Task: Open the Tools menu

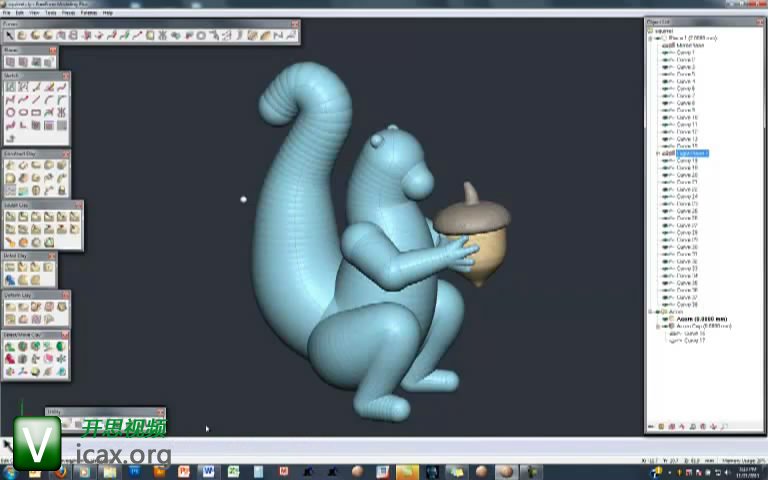Action: pyautogui.click(x=51, y=13)
